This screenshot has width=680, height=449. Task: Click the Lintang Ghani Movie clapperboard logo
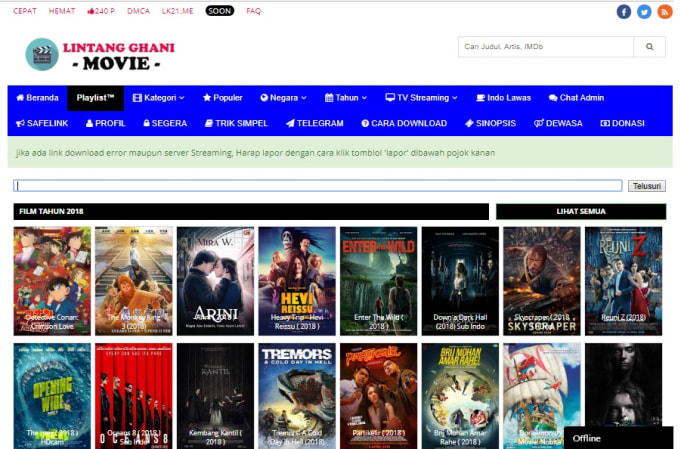tap(100, 55)
